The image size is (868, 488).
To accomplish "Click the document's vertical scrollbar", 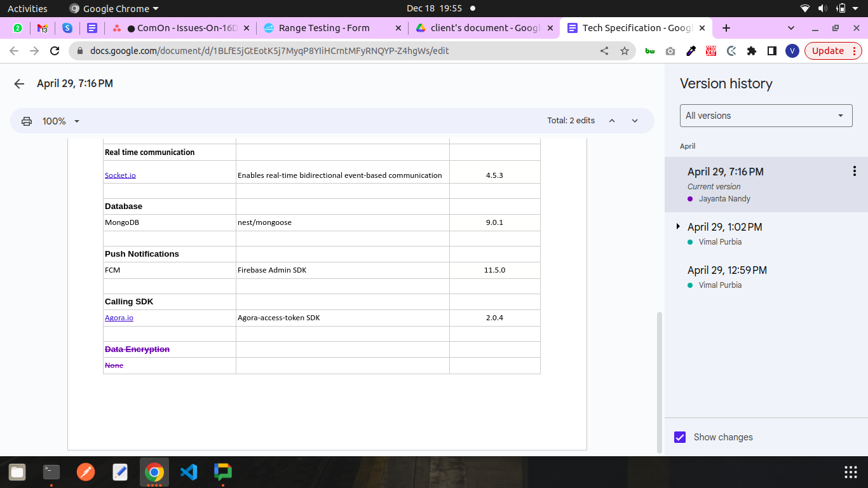I will pyautogui.click(x=659, y=381).
